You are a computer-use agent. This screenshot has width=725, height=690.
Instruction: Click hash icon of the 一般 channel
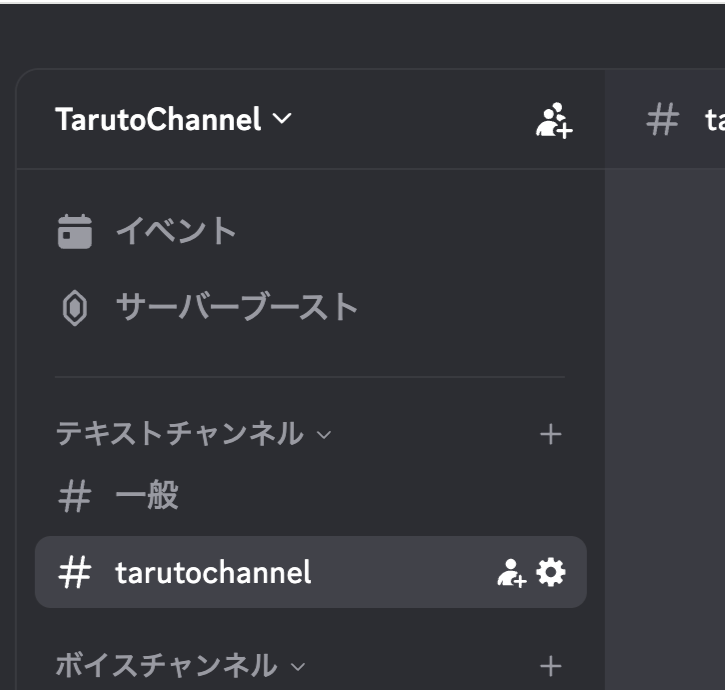(x=75, y=496)
